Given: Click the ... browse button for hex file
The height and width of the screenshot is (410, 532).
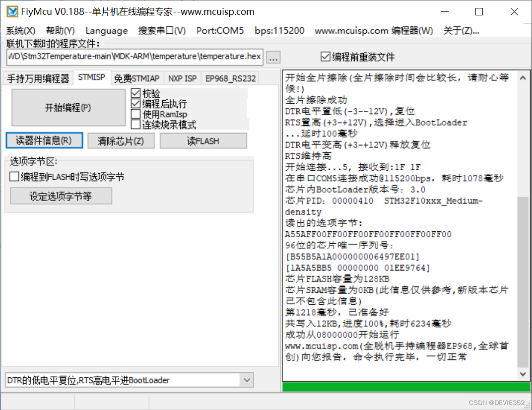Looking at the screenshot, I should (x=273, y=57).
